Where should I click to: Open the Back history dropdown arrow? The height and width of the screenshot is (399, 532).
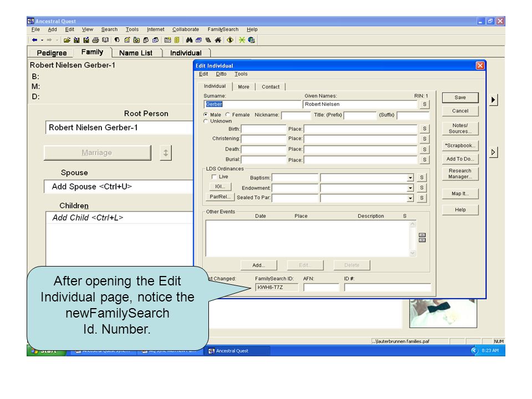click(42, 40)
